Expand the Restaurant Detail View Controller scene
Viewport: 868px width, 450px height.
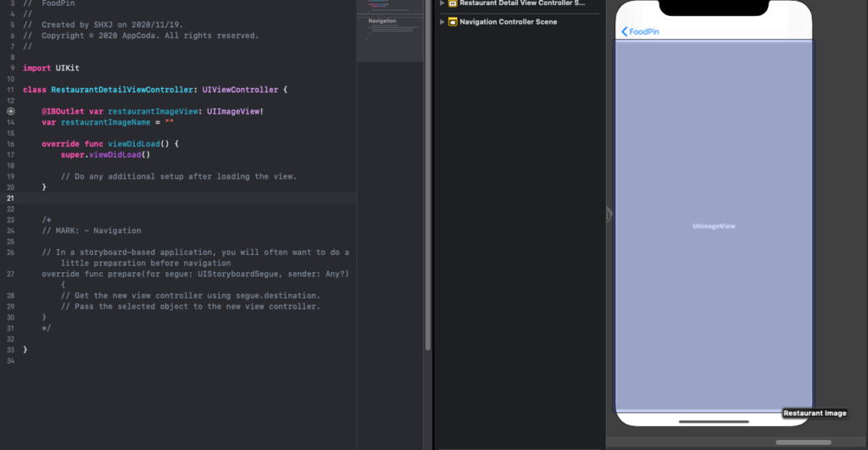(442, 3)
